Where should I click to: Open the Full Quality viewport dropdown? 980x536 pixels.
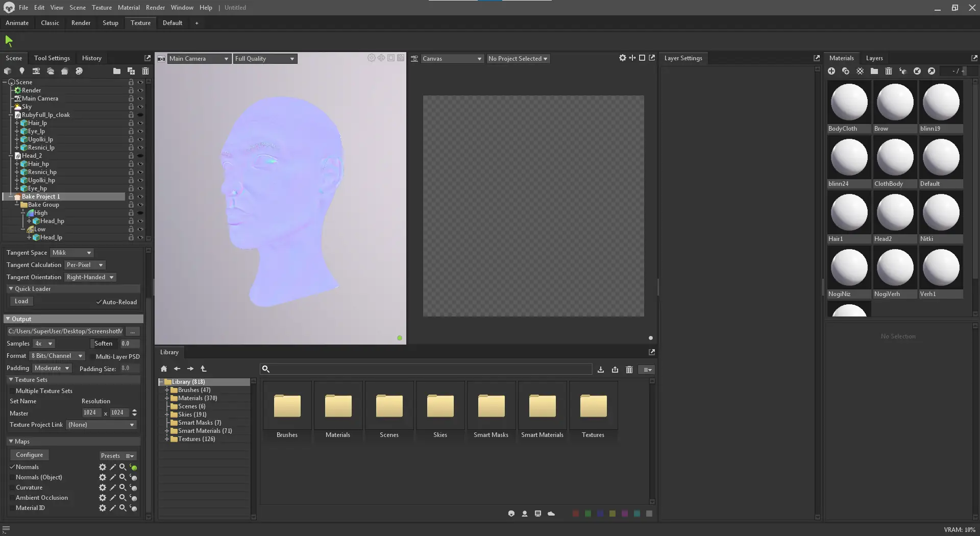265,59
